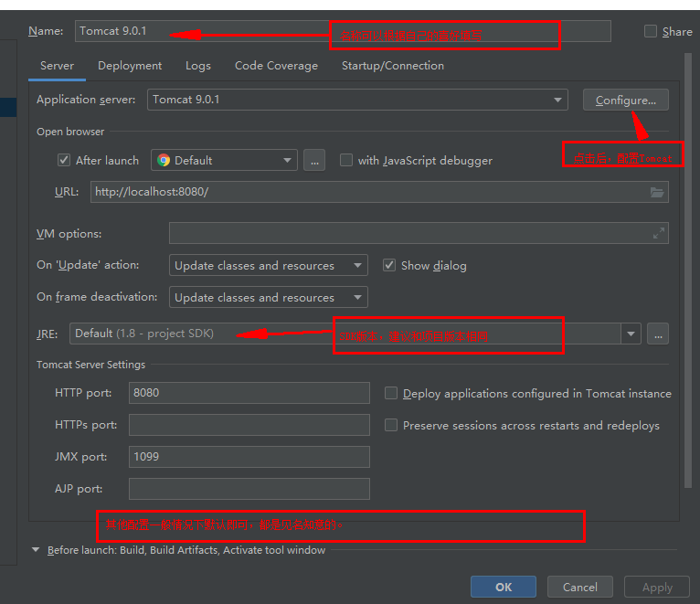Screen dimensions: 700x604
Task: Uncheck the After launch checkbox
Action: (64, 160)
